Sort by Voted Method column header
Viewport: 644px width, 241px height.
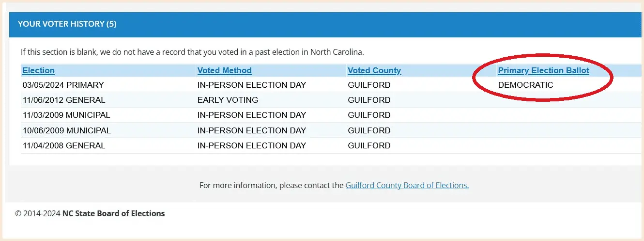click(x=224, y=70)
